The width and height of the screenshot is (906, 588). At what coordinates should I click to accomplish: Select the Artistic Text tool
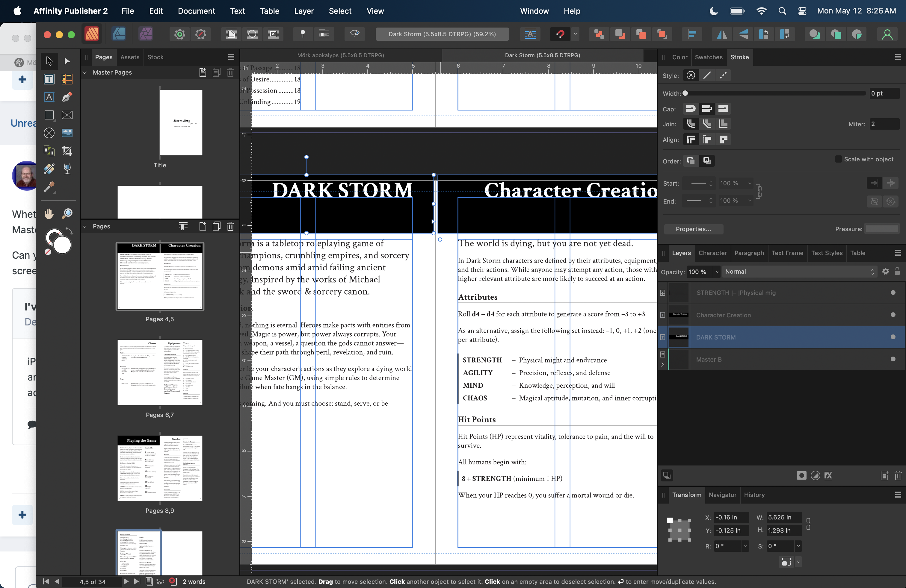point(49,97)
